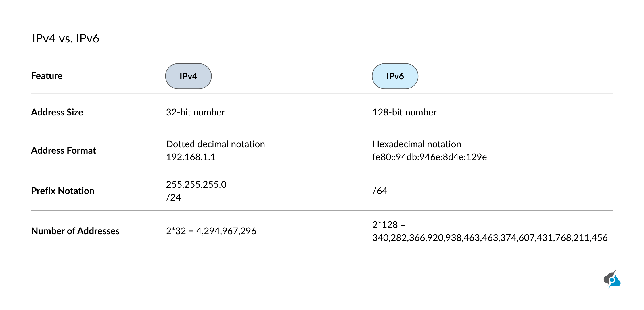Click the IPv4 pill badge
Screen dimensions: 644x310
tap(188, 76)
